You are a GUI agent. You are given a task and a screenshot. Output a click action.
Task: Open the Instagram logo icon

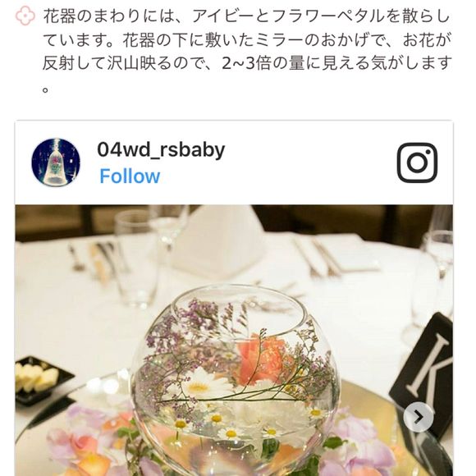click(x=417, y=162)
